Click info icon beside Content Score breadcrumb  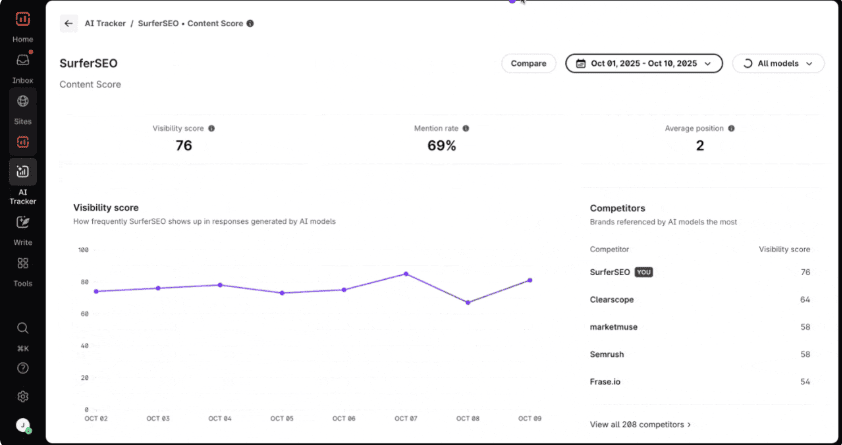(x=250, y=24)
